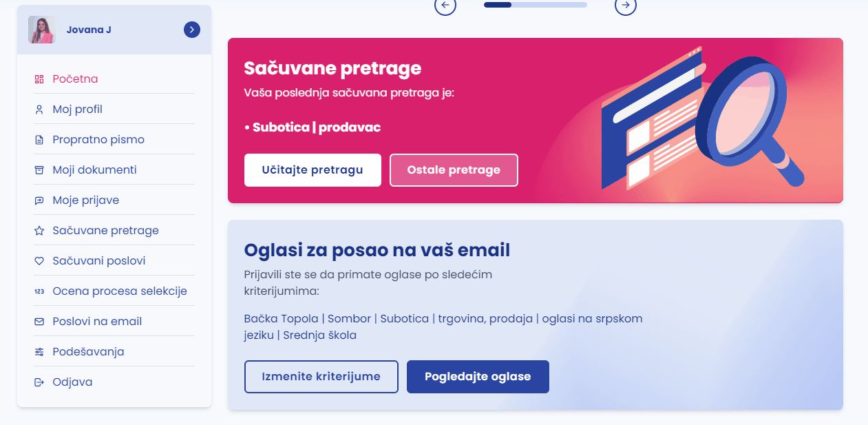Click the Učitajte pretragu button
The width and height of the screenshot is (868, 425).
313,170
